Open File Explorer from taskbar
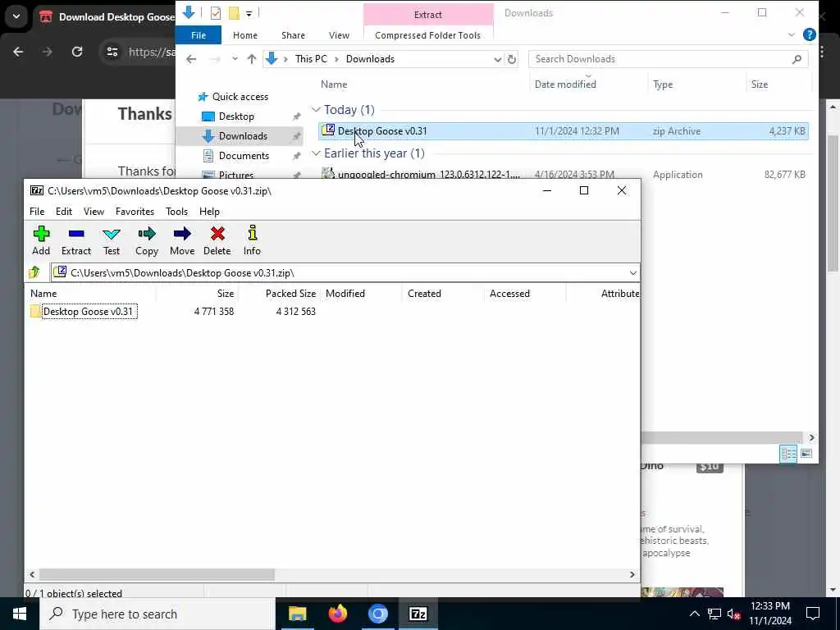 coord(297,614)
